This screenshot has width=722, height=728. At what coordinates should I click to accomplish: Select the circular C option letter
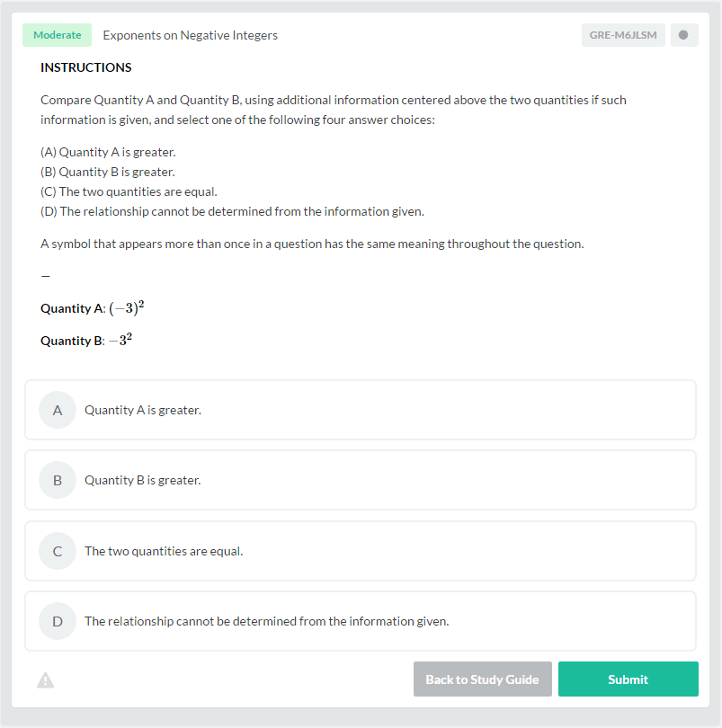58,551
